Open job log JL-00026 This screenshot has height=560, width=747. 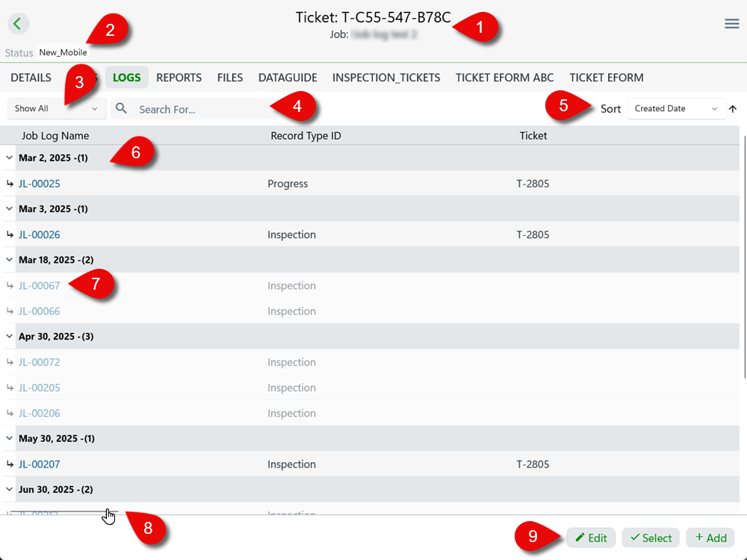[x=39, y=234]
